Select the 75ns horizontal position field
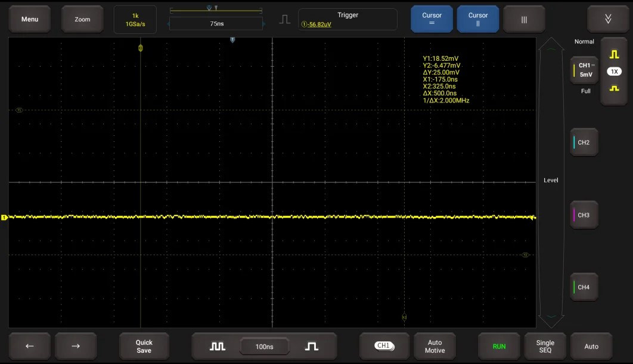Viewport: 633px width, 364px height. (216, 23)
